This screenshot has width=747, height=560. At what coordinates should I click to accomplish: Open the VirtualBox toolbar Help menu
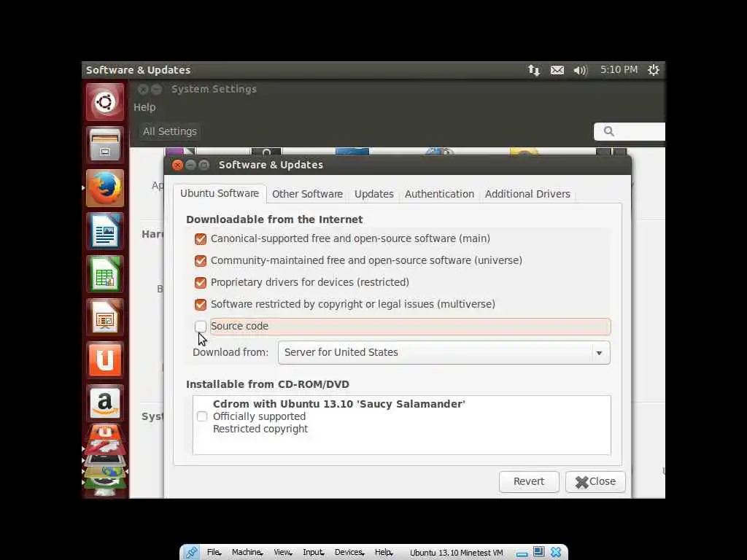point(384,553)
